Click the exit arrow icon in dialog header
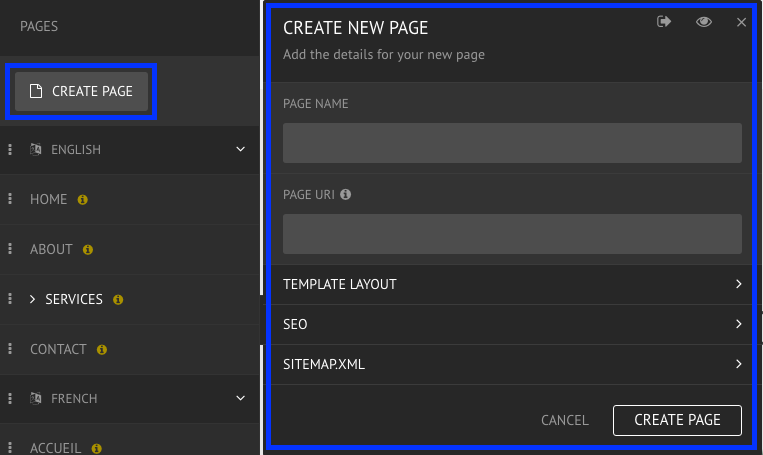 pos(664,21)
